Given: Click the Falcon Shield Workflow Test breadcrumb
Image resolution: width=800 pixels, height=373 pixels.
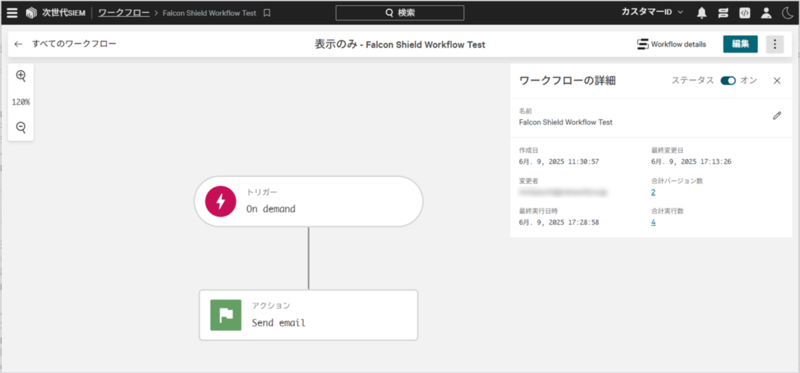Looking at the screenshot, I should coord(209,13).
